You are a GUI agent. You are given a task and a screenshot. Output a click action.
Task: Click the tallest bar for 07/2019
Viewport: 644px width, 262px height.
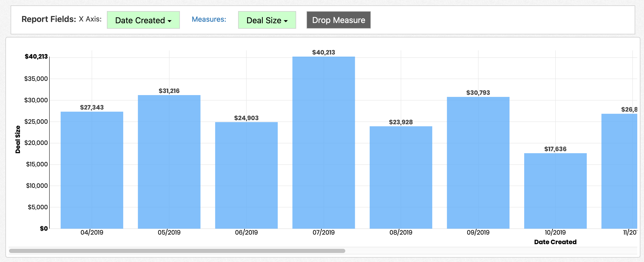point(324,142)
